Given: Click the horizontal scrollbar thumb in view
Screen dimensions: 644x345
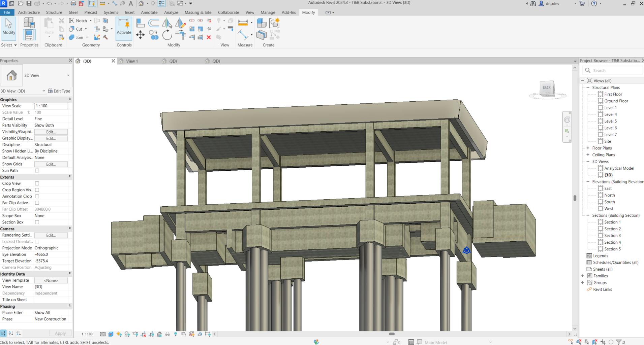Looking at the screenshot, I should [392, 334].
